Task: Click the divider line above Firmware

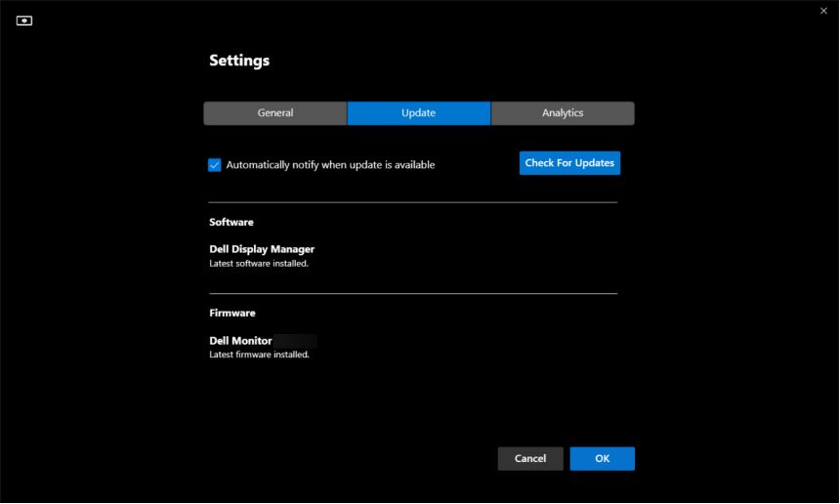Action: (413, 293)
